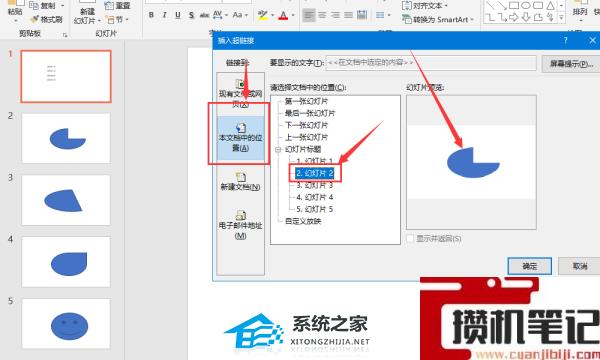Select 最后一张幻灯片 (Last Slide)

[310, 113]
